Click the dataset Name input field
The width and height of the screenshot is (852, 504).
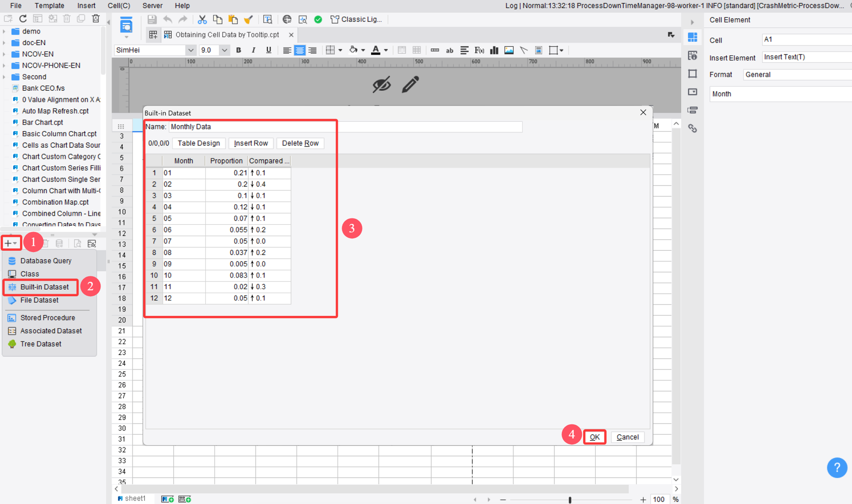[345, 126]
